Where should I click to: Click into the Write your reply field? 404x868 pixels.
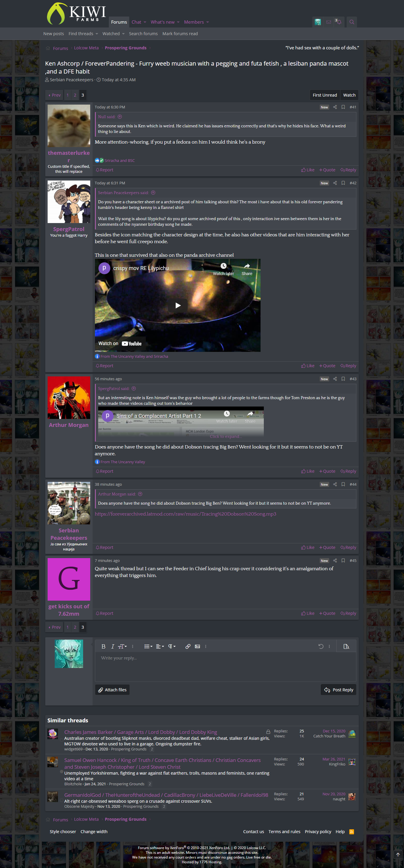tap(226, 667)
